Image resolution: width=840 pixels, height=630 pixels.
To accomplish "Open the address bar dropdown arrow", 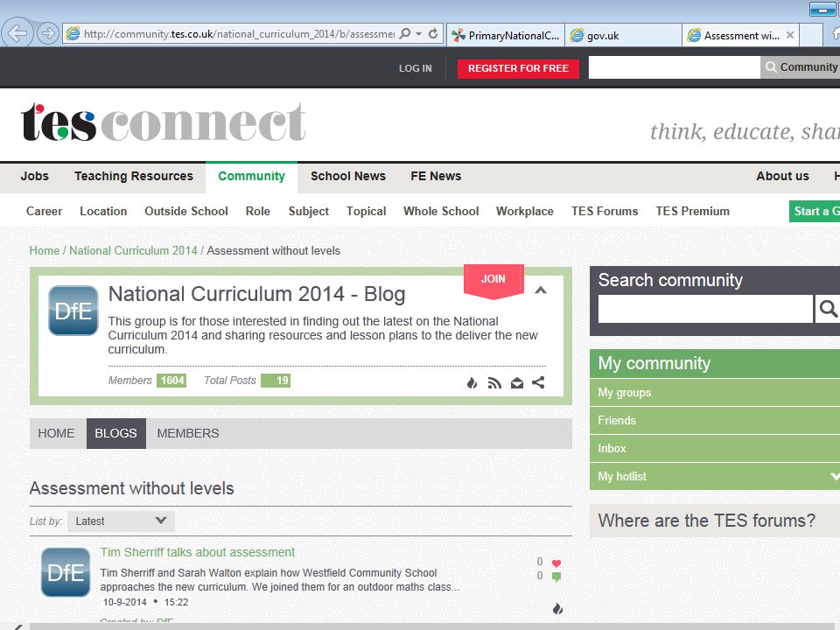I will click(x=419, y=34).
